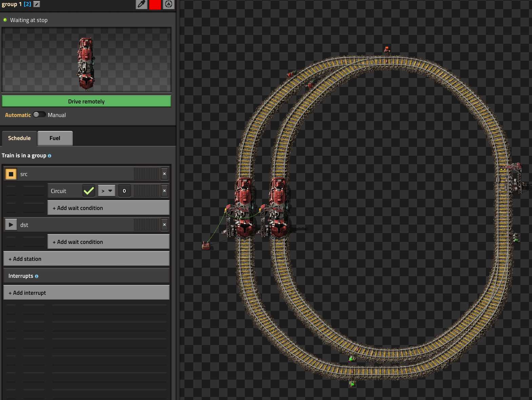This screenshot has width=532, height=400.
Task: Add wait condition under dst station
Action: coord(109,242)
